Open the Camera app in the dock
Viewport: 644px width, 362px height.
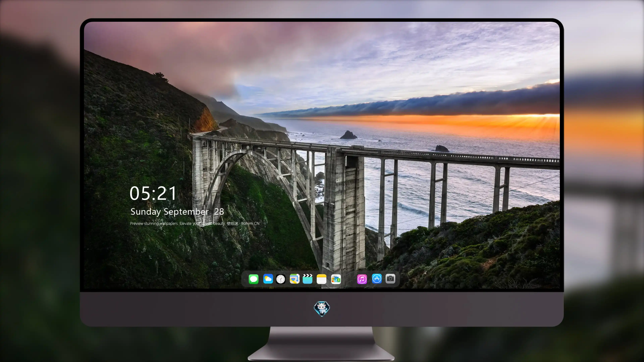click(390, 279)
